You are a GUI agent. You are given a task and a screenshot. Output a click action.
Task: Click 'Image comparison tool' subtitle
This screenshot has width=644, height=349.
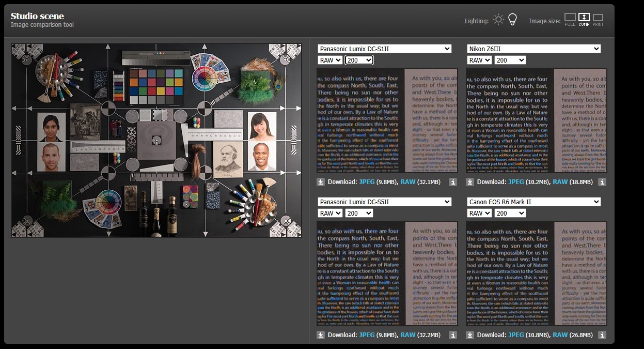coord(42,25)
